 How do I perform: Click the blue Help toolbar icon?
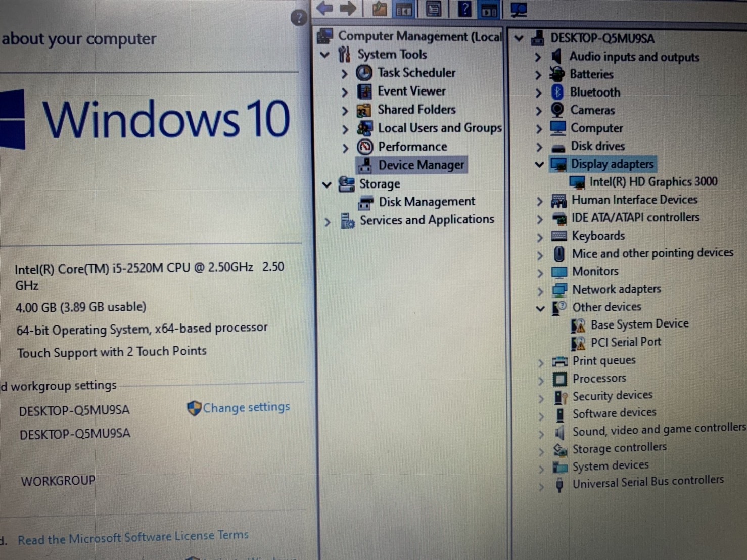point(464,9)
